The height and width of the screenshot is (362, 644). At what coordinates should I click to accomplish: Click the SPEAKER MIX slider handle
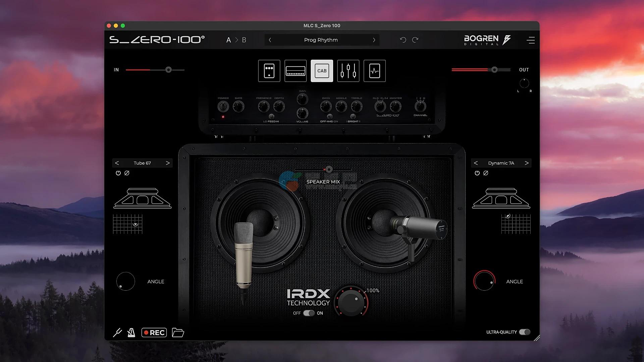coord(329,169)
